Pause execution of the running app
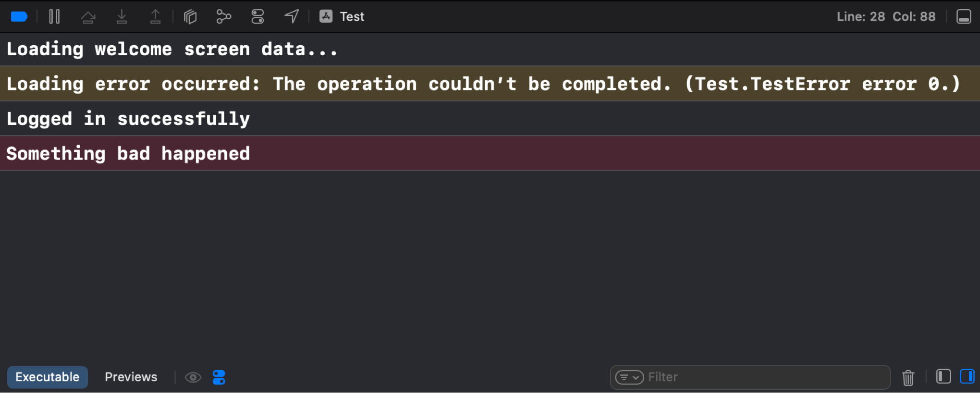This screenshot has width=980, height=398. click(54, 16)
